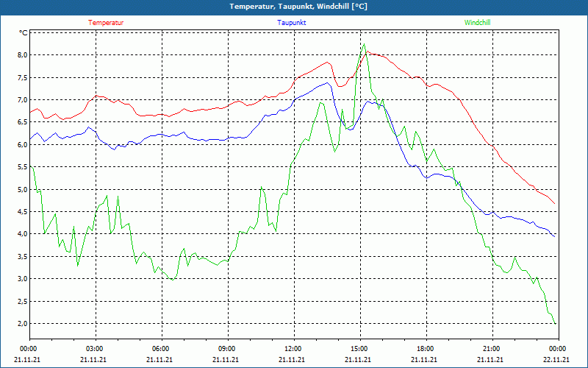Click the 22.11.21 date label

point(556,359)
